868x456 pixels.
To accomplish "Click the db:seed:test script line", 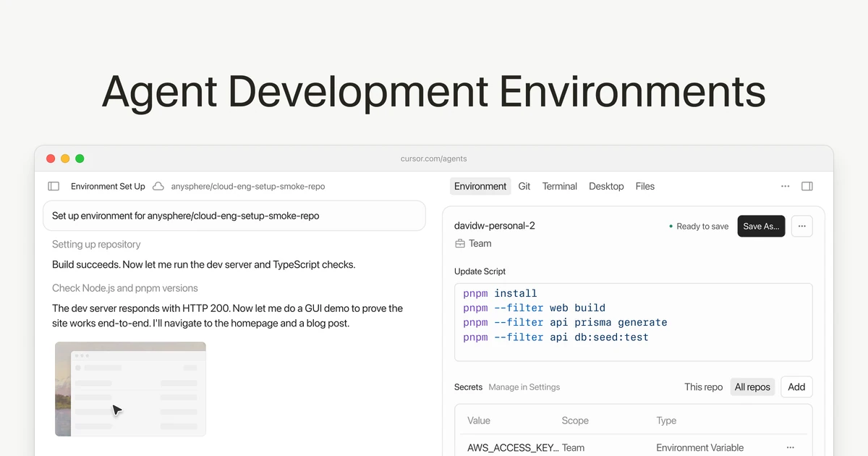I will coord(556,337).
